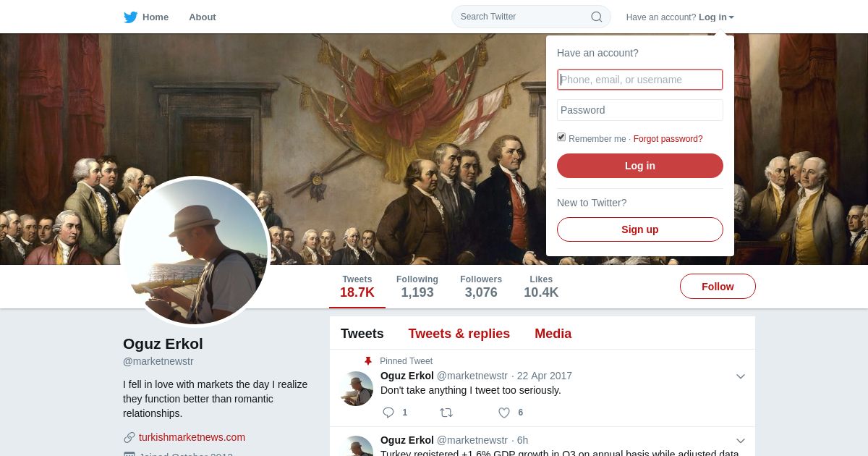Reply to the pinned tweet
The width and height of the screenshot is (868, 456).
pos(388,413)
